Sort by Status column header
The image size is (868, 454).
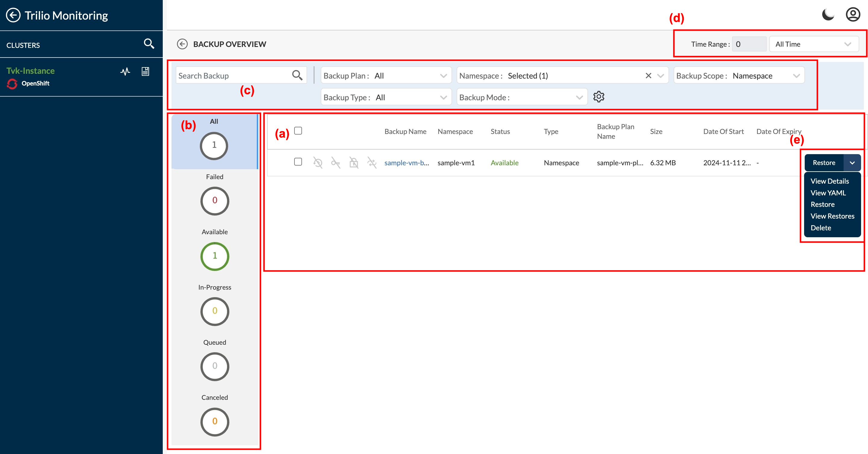pyautogui.click(x=500, y=132)
